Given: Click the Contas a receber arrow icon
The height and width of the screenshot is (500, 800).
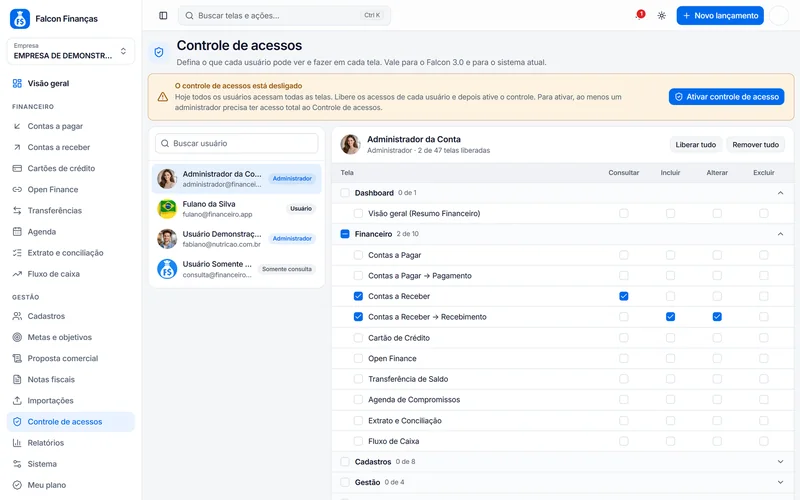Looking at the screenshot, I should 17,147.
